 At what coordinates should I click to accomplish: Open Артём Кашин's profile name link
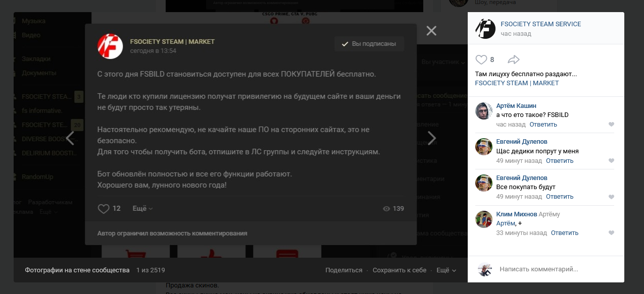pos(516,106)
